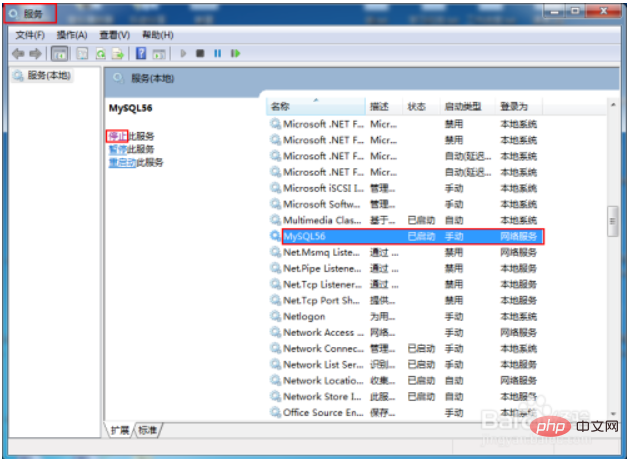Switch to the 标准 tab
The width and height of the screenshot is (629, 459).
click(x=148, y=430)
